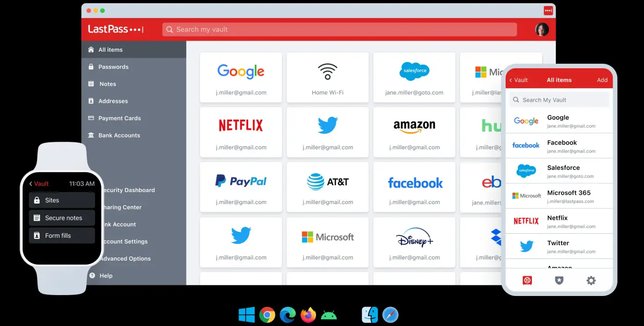Go back to Vault on the phone

click(519, 80)
